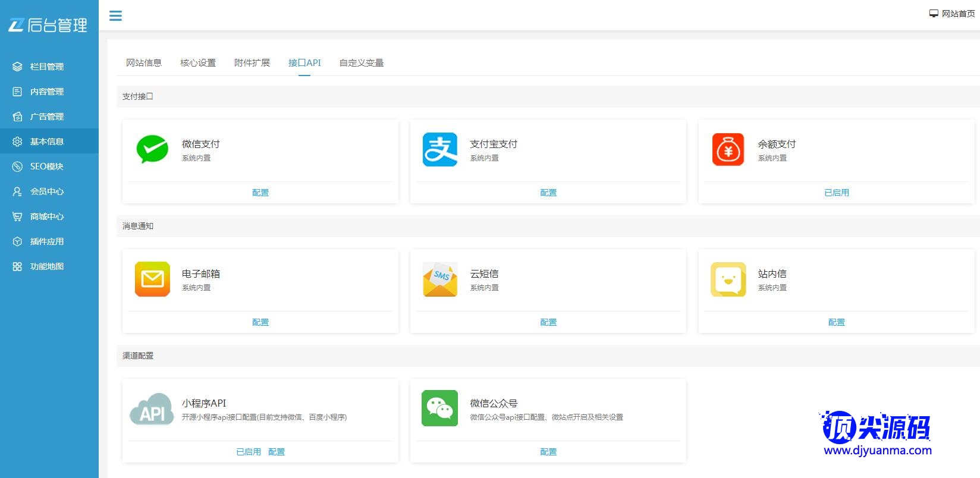Image resolution: width=980 pixels, height=478 pixels.
Task: Click the orange email envelope icon
Action: coord(152,279)
